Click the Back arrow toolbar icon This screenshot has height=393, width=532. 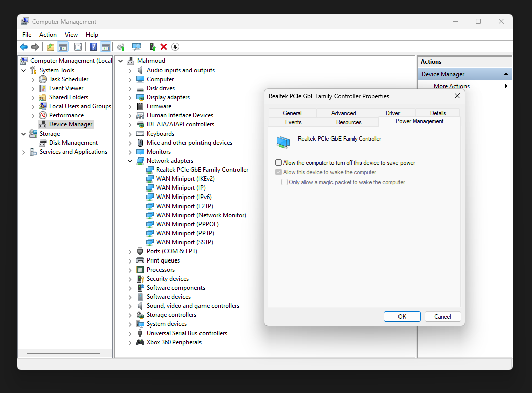coord(24,47)
